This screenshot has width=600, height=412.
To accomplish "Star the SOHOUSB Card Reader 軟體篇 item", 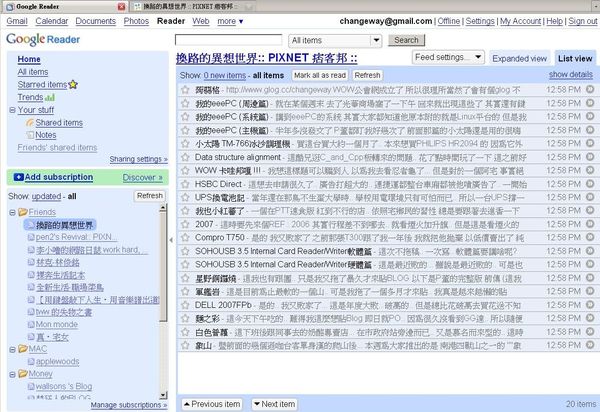I will click(186, 251).
